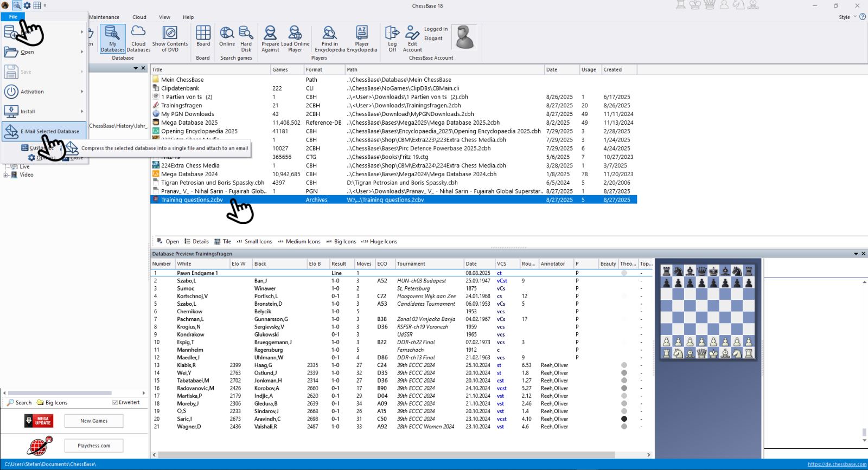868x470 pixels.
Task: Click the New Games button
Action: point(94,421)
